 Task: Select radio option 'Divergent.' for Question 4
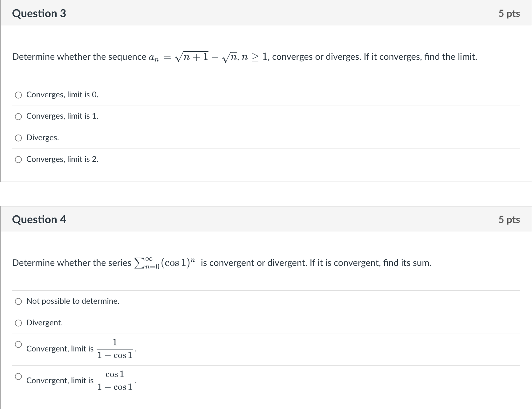coord(18,323)
